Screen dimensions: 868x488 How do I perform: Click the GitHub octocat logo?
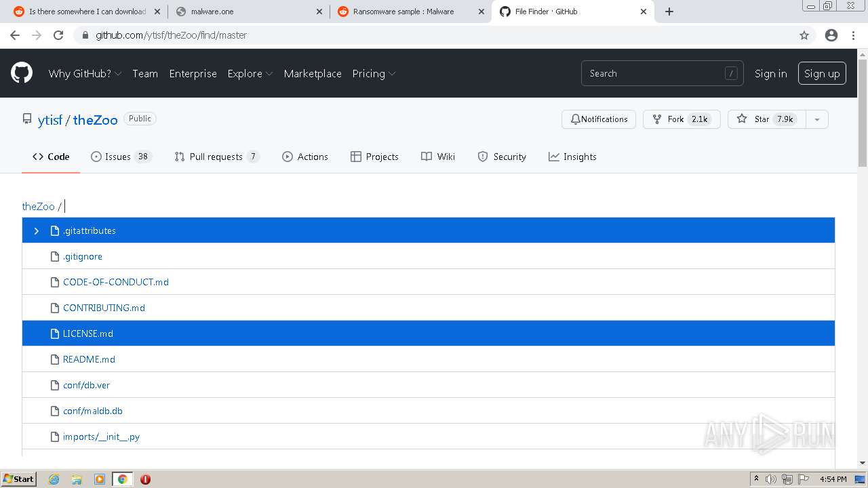pyautogui.click(x=22, y=73)
